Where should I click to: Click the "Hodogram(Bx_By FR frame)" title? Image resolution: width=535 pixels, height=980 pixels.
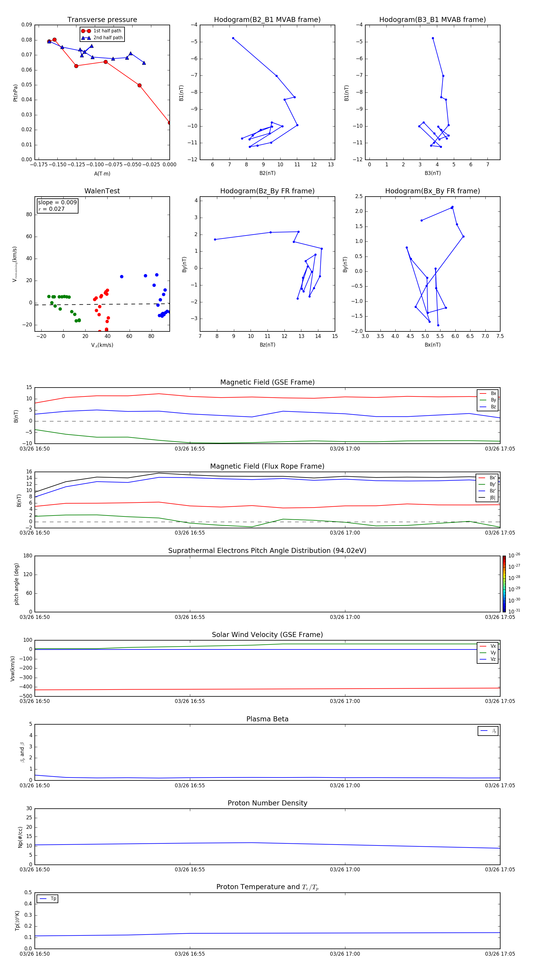432,191
